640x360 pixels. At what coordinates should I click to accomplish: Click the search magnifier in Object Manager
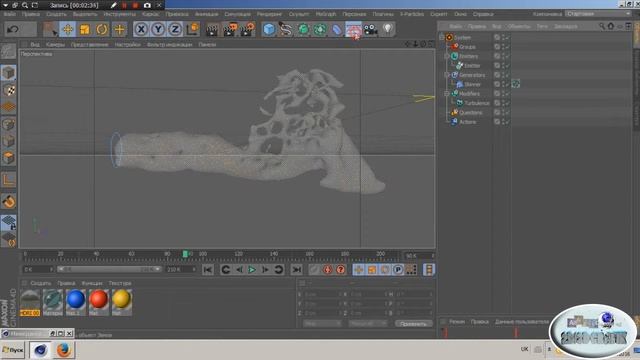602,26
